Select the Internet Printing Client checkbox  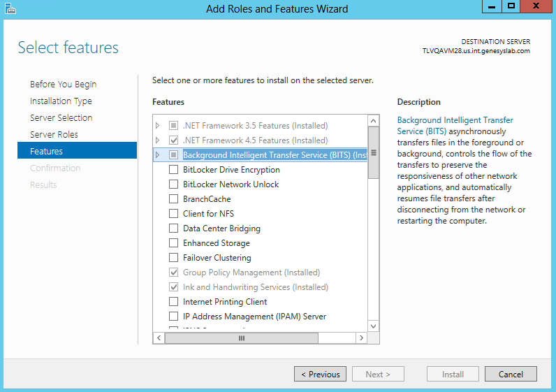pyautogui.click(x=173, y=302)
